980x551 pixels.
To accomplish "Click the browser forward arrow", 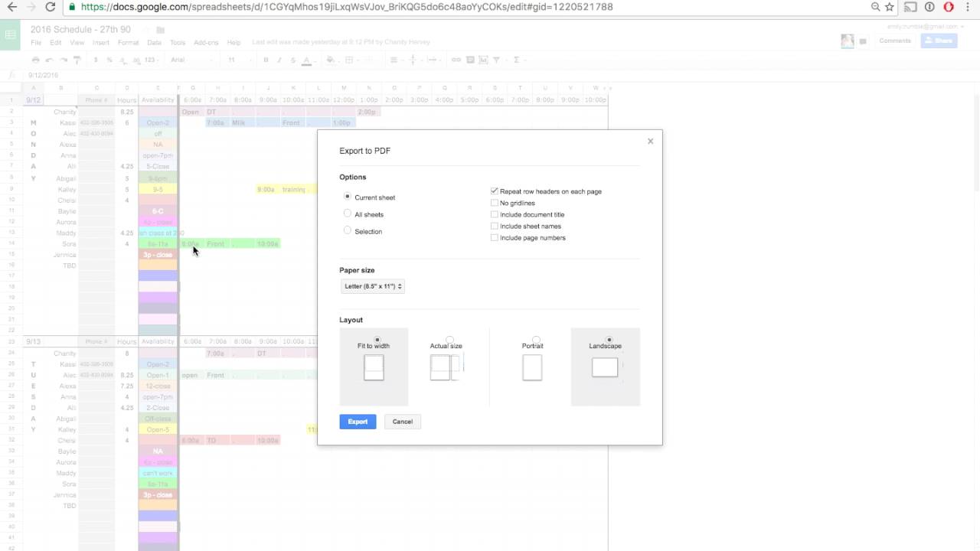I will coord(31,7).
